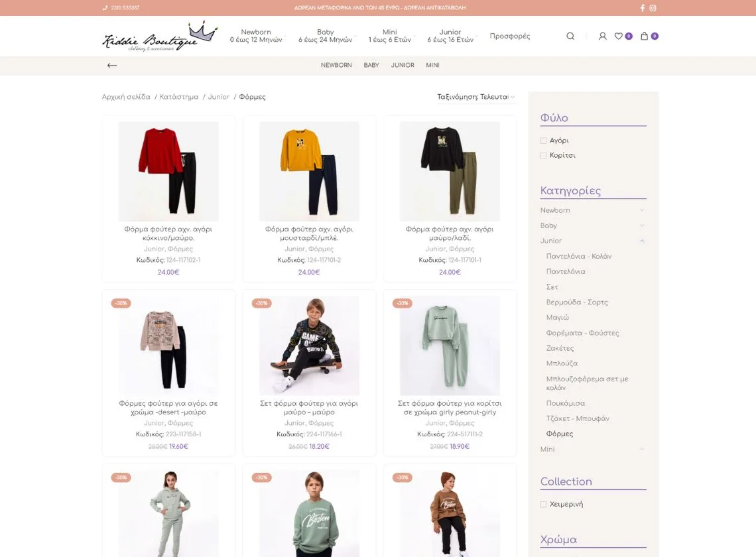756x557 pixels.
Task: Open the Ταξινόμηση sort dropdown
Action: (x=476, y=97)
